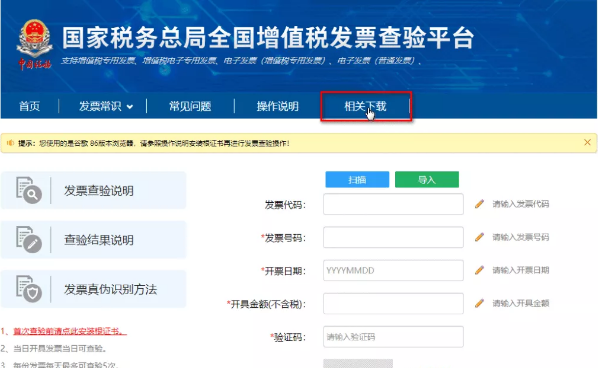Screen dimensions: 598x368
Task: Open the 发票查验说明 panel
Action: coord(93,190)
